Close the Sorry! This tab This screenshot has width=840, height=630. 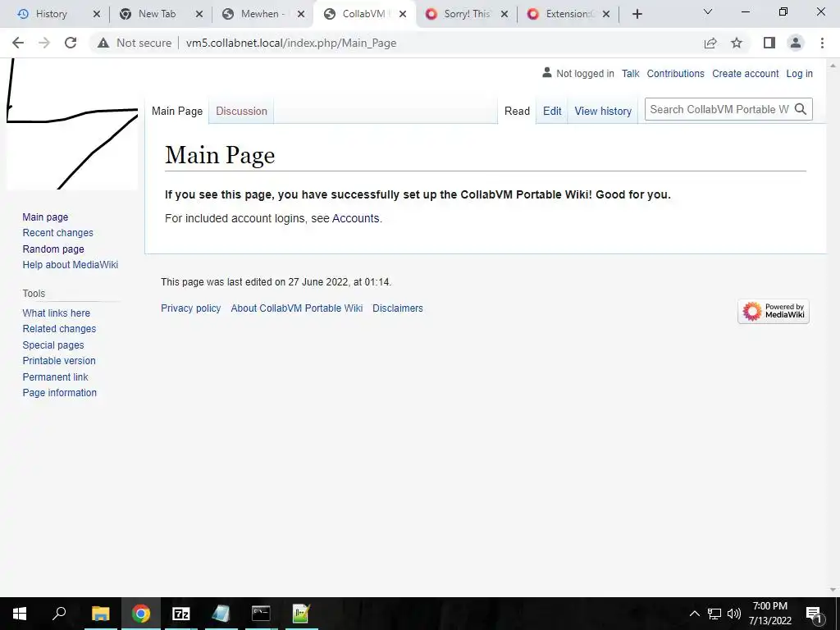504,14
